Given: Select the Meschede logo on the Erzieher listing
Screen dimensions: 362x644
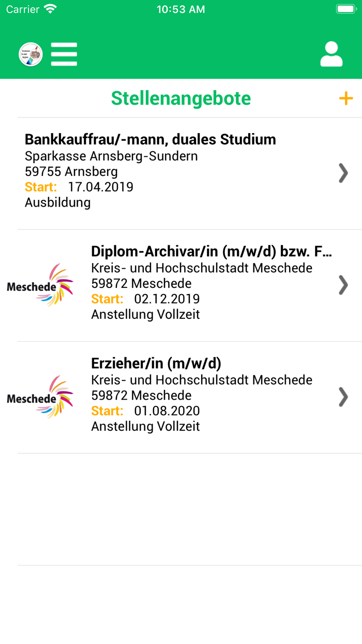Looking at the screenshot, I should pyautogui.click(x=40, y=397).
